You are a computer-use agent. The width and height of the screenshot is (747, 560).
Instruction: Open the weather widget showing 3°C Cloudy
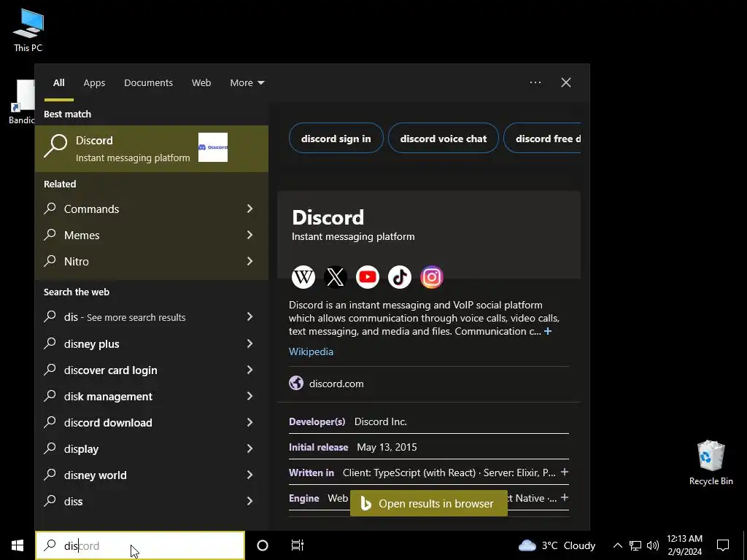pyautogui.click(x=557, y=545)
